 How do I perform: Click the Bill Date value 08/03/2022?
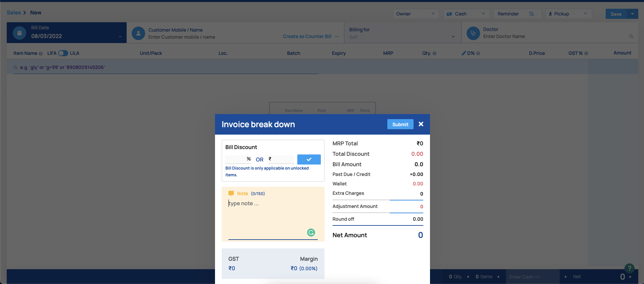click(x=46, y=36)
